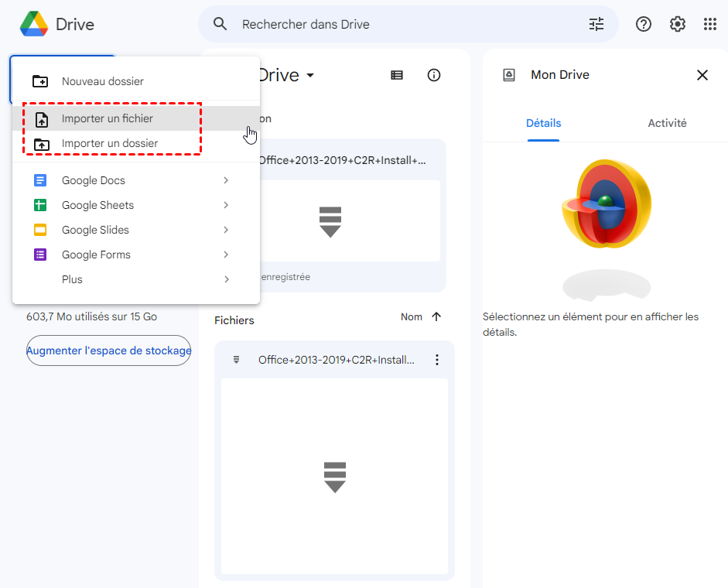
Task: Select Google Forms menu entry
Action: click(135, 255)
